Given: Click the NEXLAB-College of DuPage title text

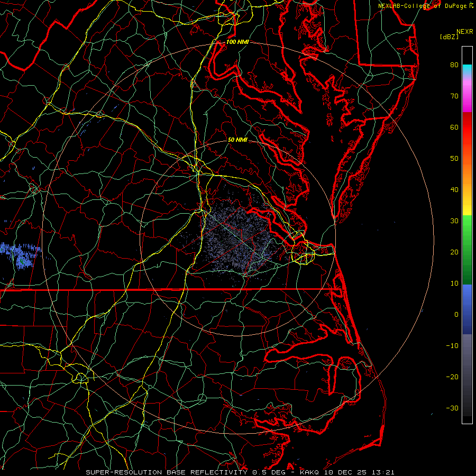Looking at the screenshot, I should [423, 6].
